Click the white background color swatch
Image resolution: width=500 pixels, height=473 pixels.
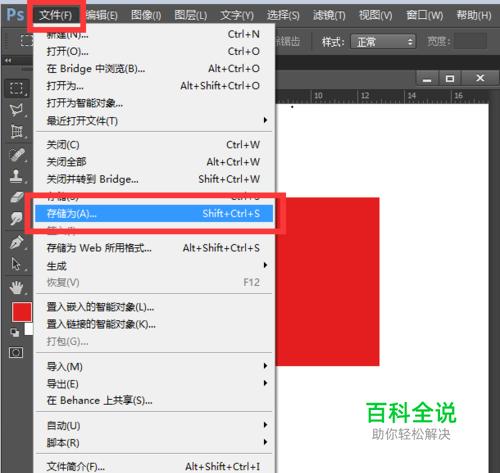coord(29,329)
